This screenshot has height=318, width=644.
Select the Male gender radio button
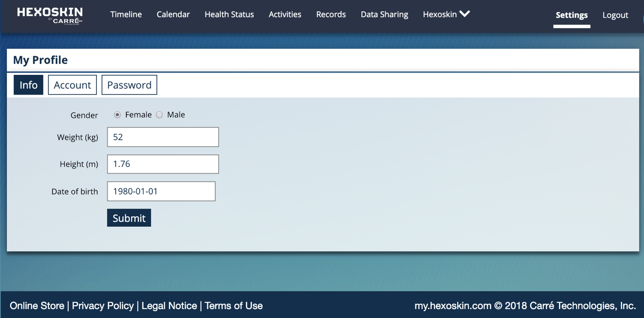click(159, 114)
